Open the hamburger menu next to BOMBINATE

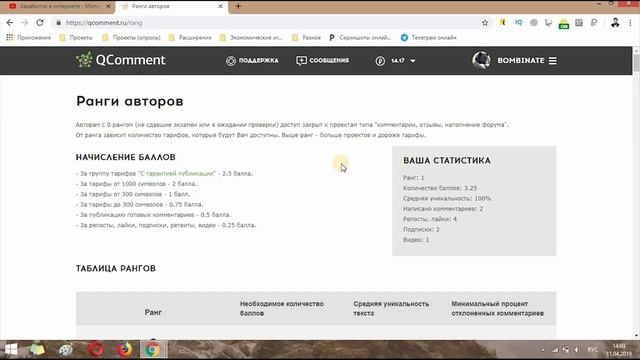coord(553,60)
